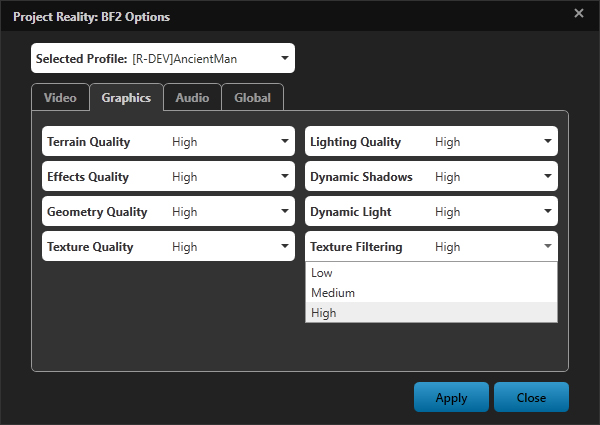
Task: Open the Selected Profile dropdown
Action: pos(163,58)
